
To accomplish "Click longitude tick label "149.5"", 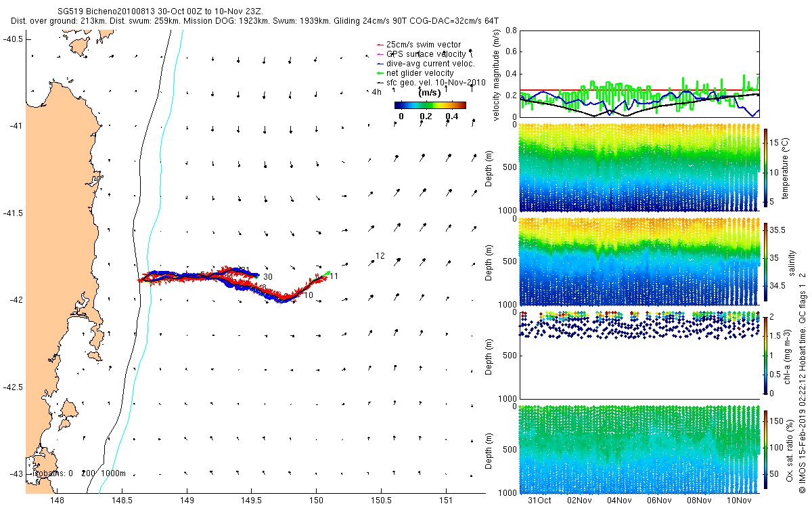I will pyautogui.click(x=251, y=501).
